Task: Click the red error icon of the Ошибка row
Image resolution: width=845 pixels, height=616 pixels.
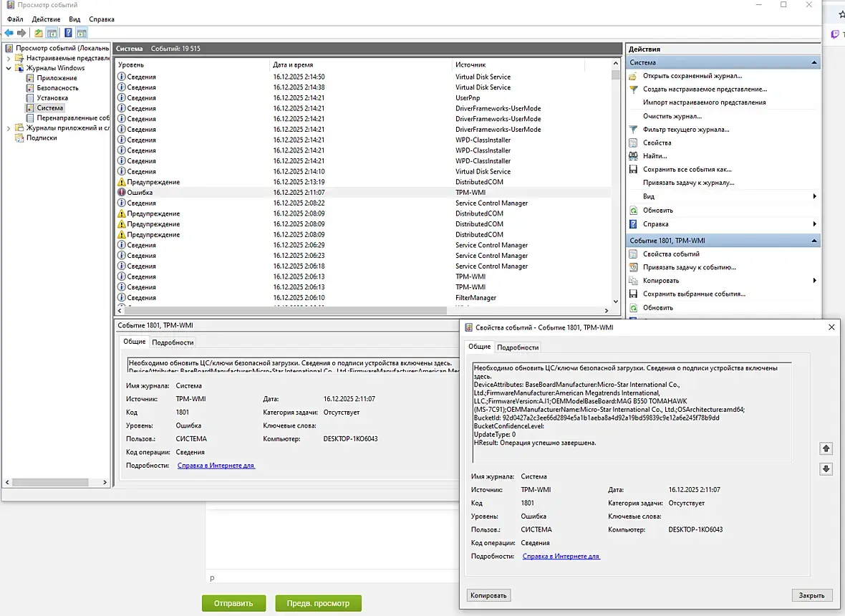Action: point(122,193)
